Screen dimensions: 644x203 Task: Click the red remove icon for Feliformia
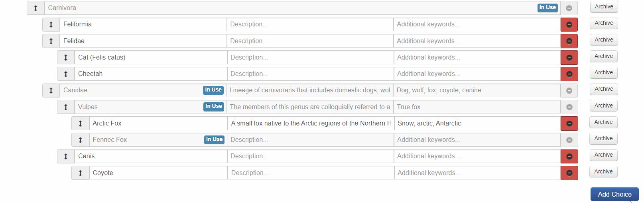pyautogui.click(x=569, y=25)
